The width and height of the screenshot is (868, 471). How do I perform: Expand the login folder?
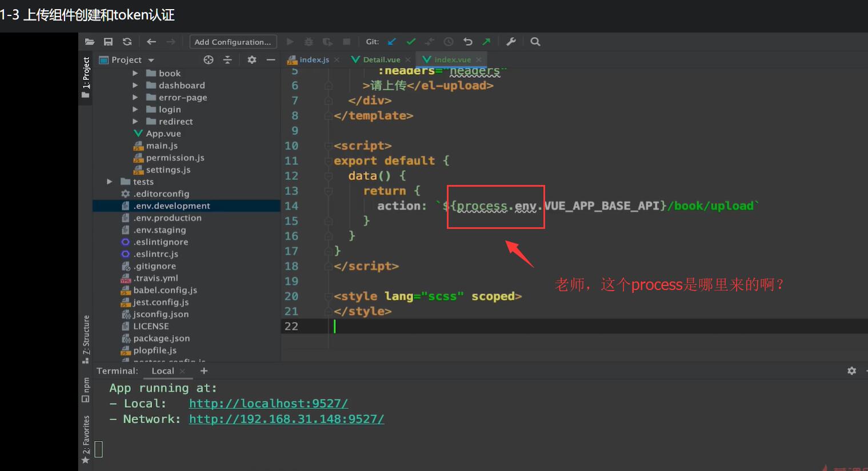coord(135,109)
